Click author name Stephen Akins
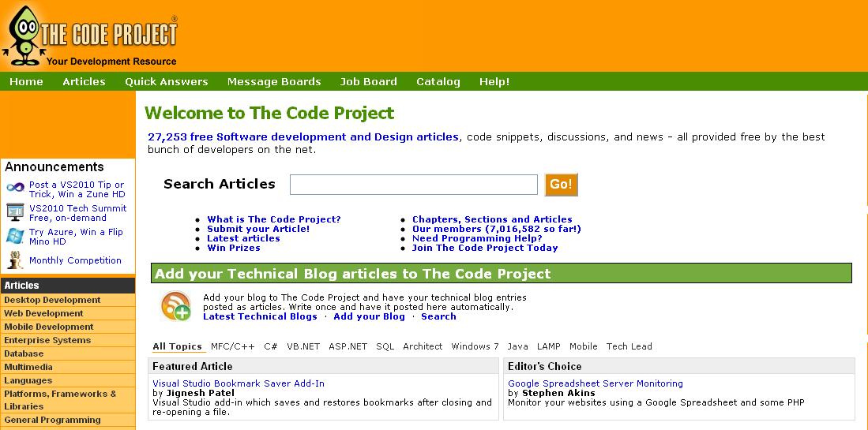The height and width of the screenshot is (430, 868). coord(558,393)
